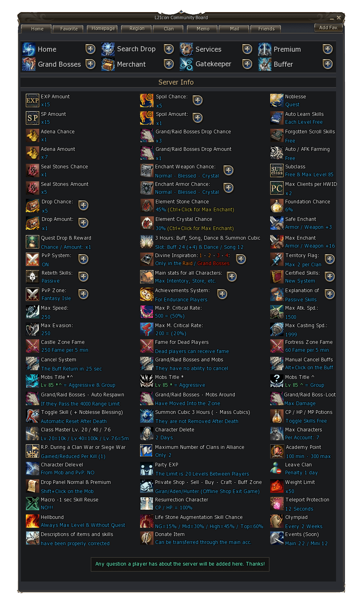The image size is (364, 604).
Task: Open the Merchant chest icon
Action: pos(108,64)
